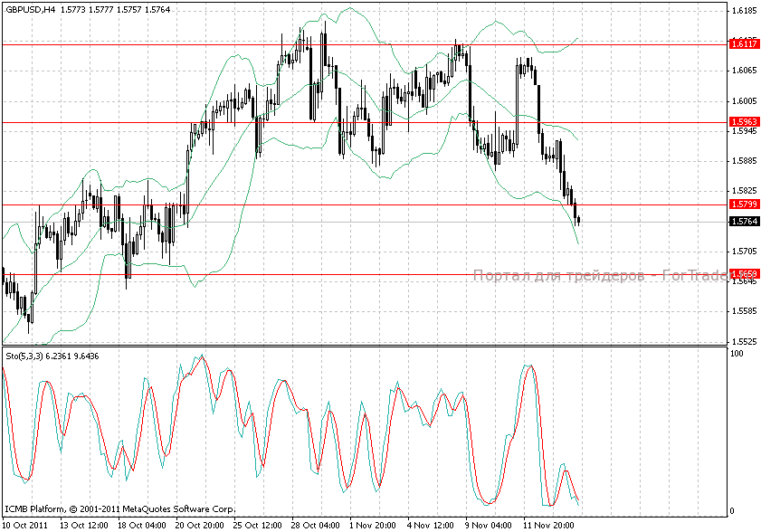
Task: Click the red 1.6117 price label
Action: (x=744, y=44)
